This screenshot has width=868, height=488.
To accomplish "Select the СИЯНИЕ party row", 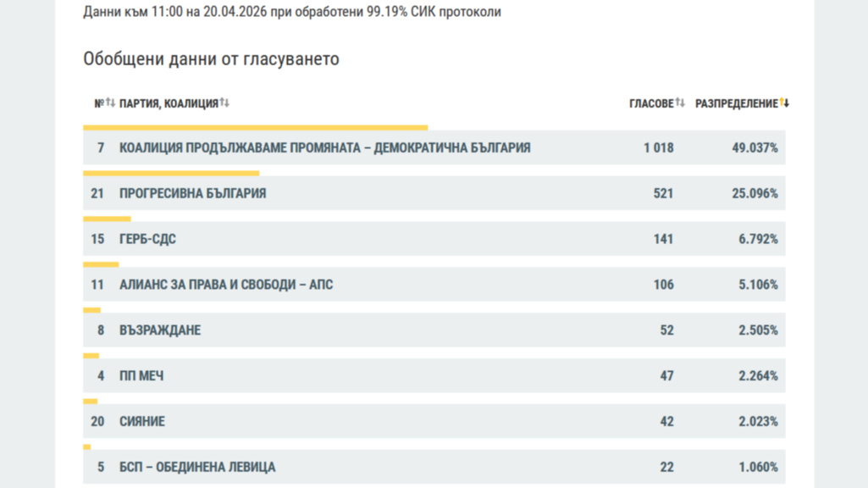I will 142,422.
